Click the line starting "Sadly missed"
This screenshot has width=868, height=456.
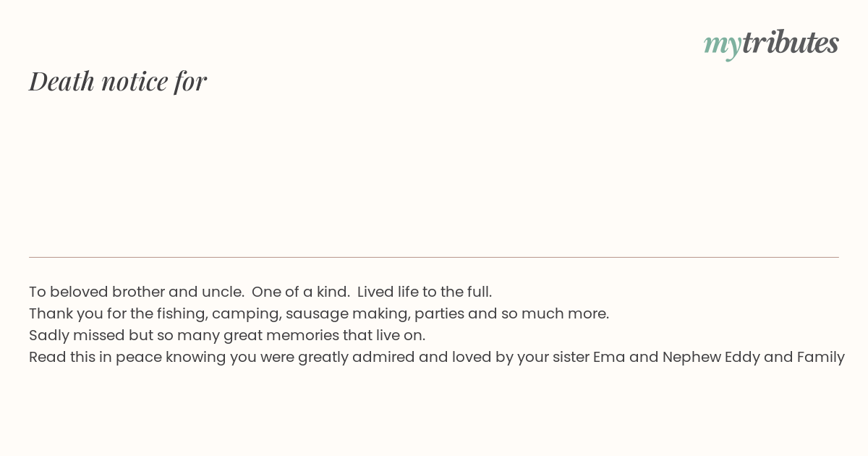pos(227,335)
